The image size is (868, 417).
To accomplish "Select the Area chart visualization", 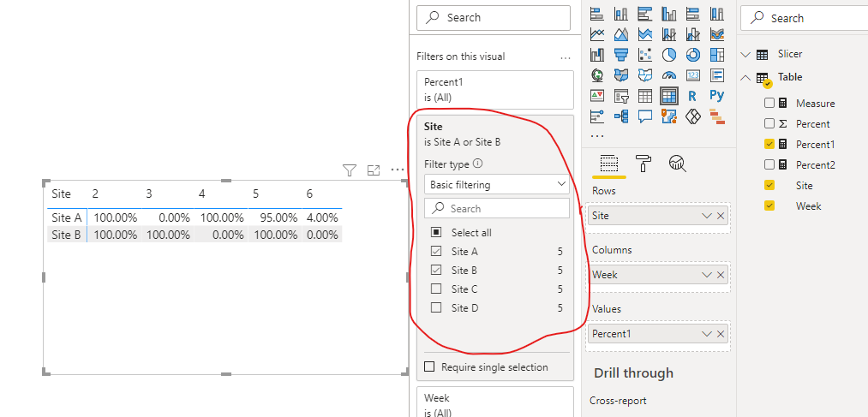I will (621, 34).
